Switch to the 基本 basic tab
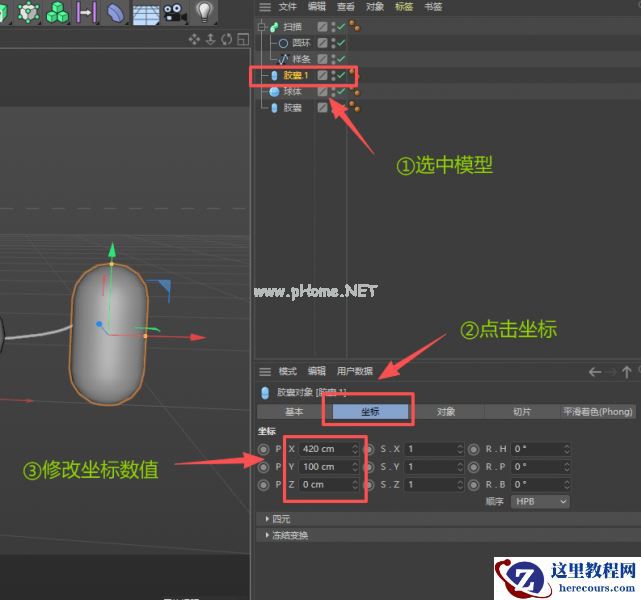This screenshot has height=600, width=641. (x=294, y=412)
